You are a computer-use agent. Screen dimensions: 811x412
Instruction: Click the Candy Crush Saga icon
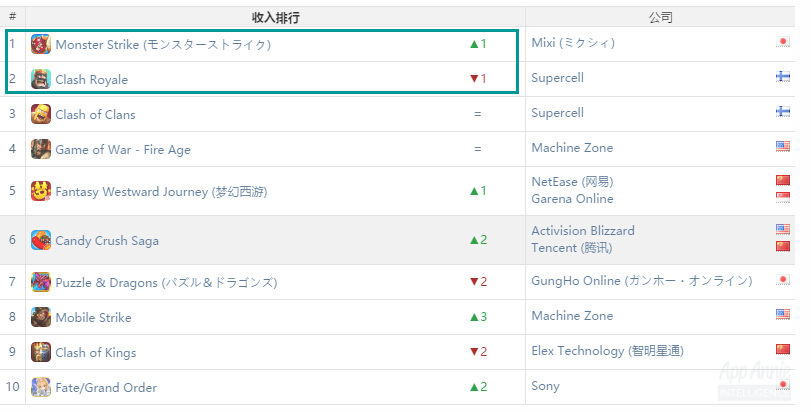pyautogui.click(x=41, y=240)
